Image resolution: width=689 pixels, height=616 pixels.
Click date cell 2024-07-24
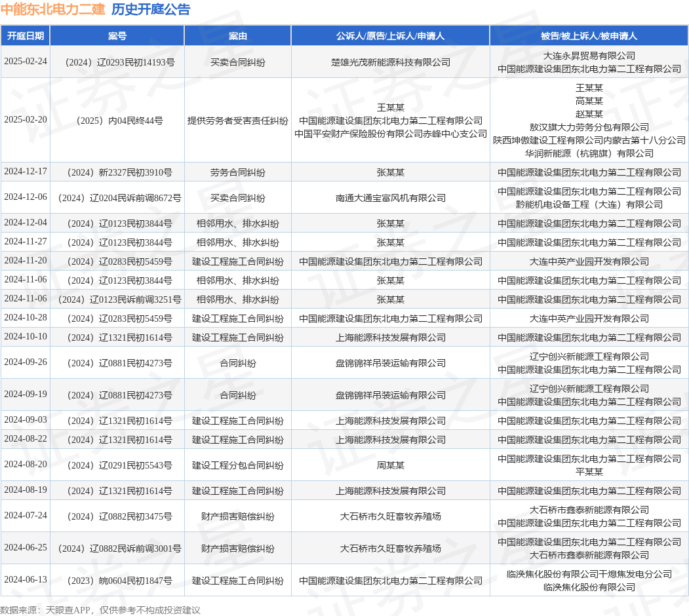[26, 515]
